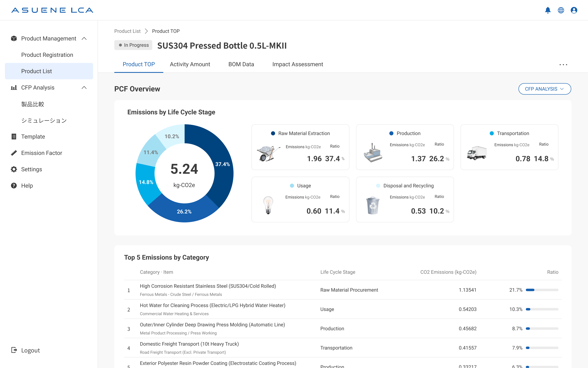Open the three-dot more options menu

pyautogui.click(x=563, y=64)
